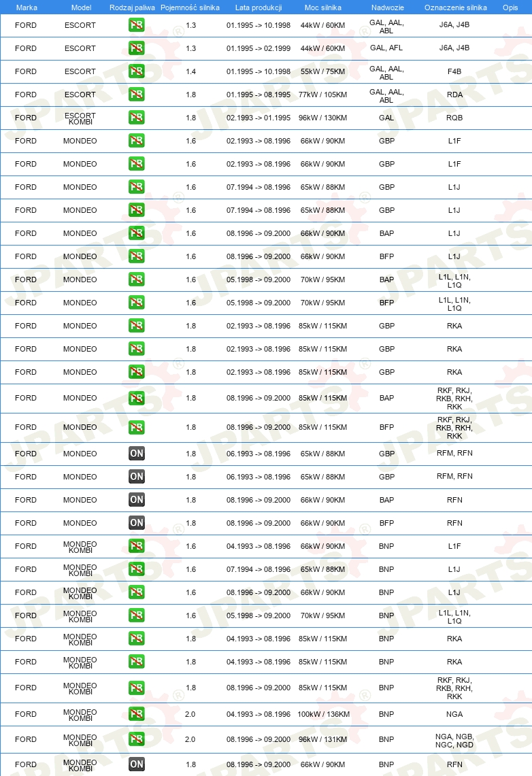Click petrol icon in Mondeo Kombi 70kW row
The height and width of the screenshot is (776, 532).
(137, 615)
